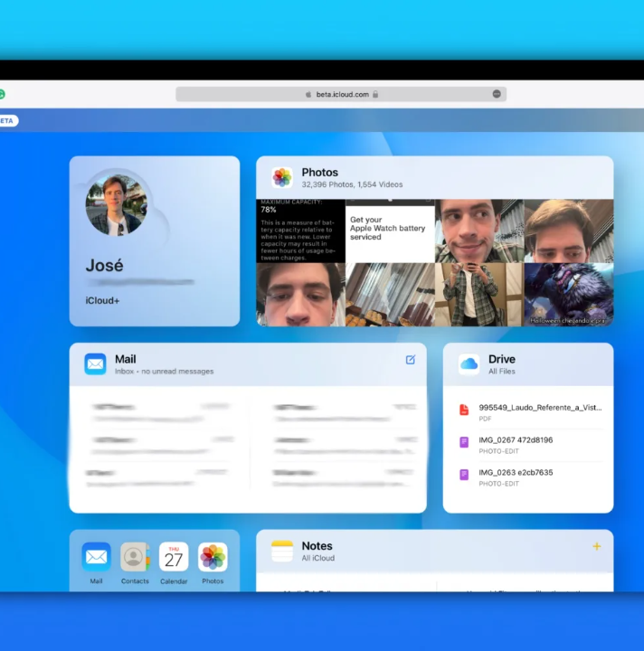
Task: Click the Photos widget title
Action: pyautogui.click(x=319, y=173)
